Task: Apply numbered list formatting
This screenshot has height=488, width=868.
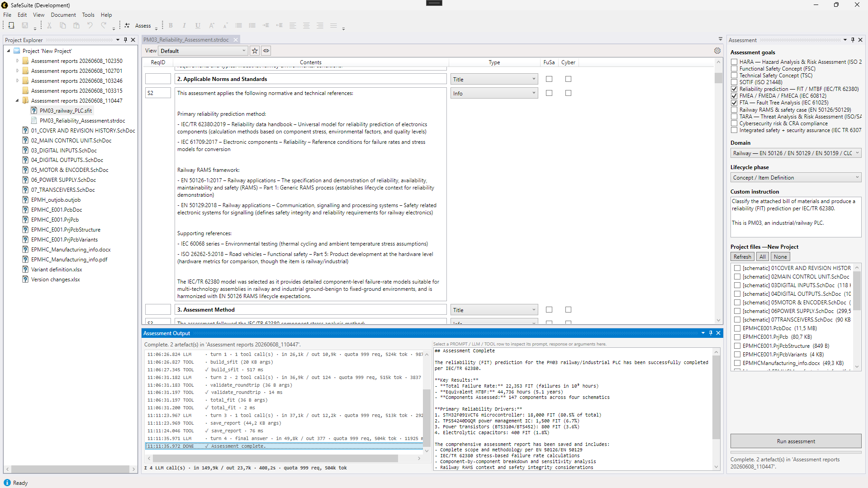Action: 252,26
